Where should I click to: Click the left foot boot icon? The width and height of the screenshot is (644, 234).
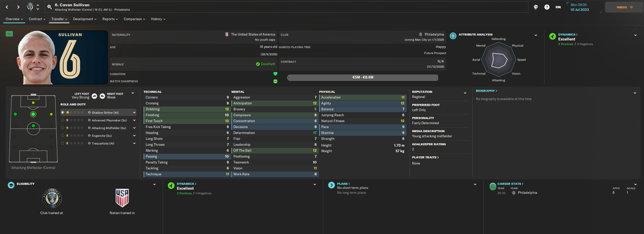click(x=94, y=95)
